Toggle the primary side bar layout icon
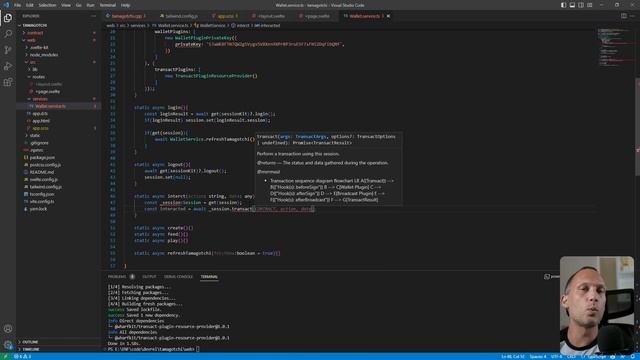The image size is (640, 360). [563, 5]
